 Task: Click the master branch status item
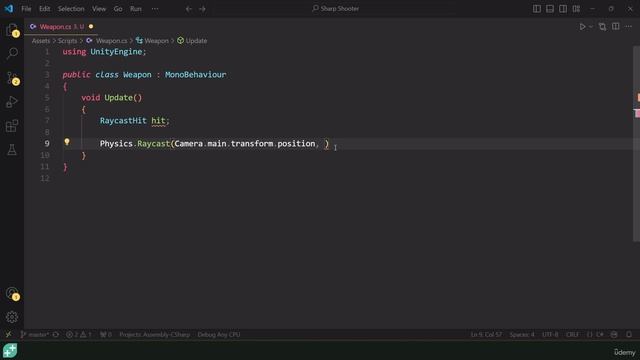pyautogui.click(x=34, y=334)
